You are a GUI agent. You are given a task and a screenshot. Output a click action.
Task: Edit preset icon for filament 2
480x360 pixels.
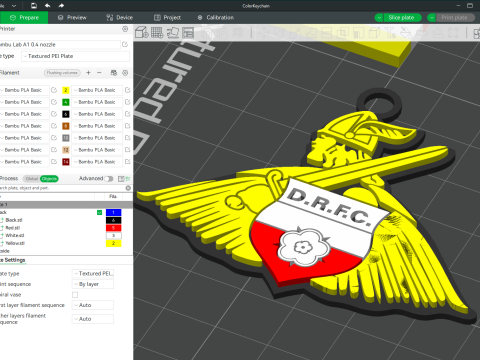127,90
